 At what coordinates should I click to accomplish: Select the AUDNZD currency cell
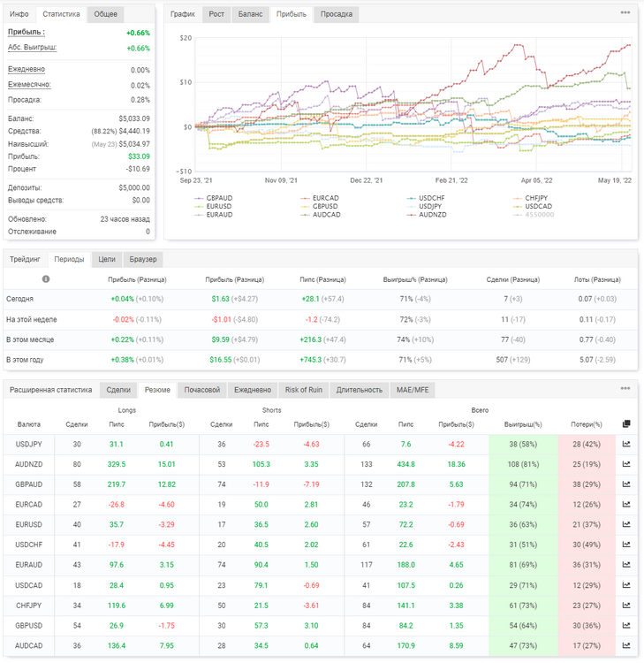click(29, 464)
